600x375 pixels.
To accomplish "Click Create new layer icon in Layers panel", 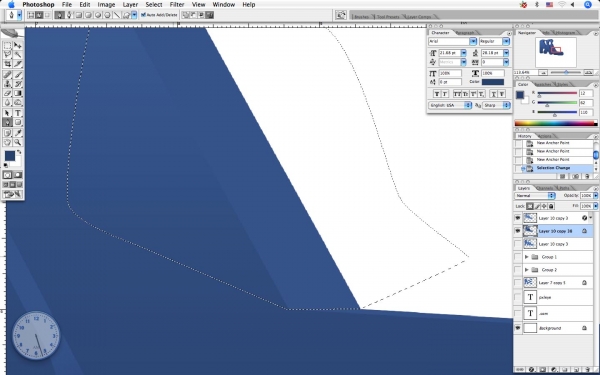I will click(576, 370).
